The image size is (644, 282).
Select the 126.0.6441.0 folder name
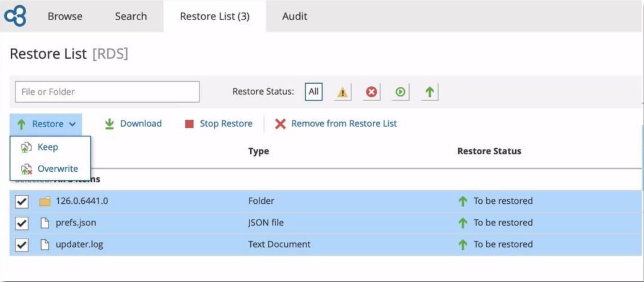pos(82,201)
